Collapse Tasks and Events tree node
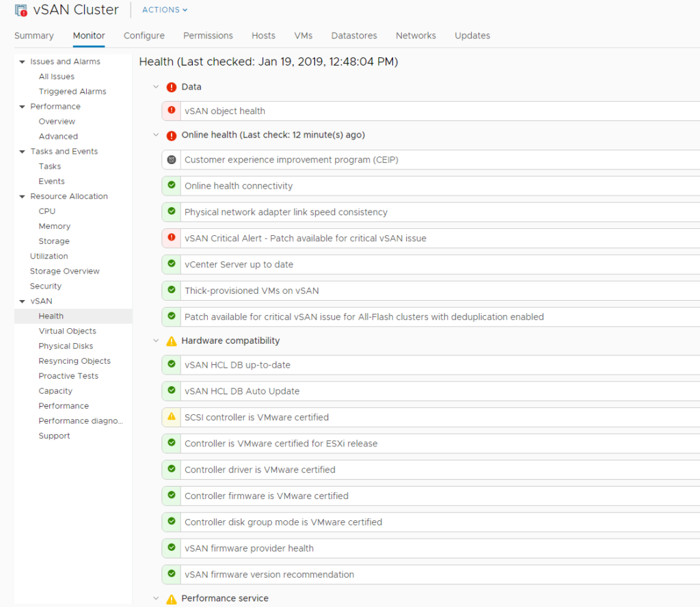Viewport: 700px width, 607px height. [22, 152]
